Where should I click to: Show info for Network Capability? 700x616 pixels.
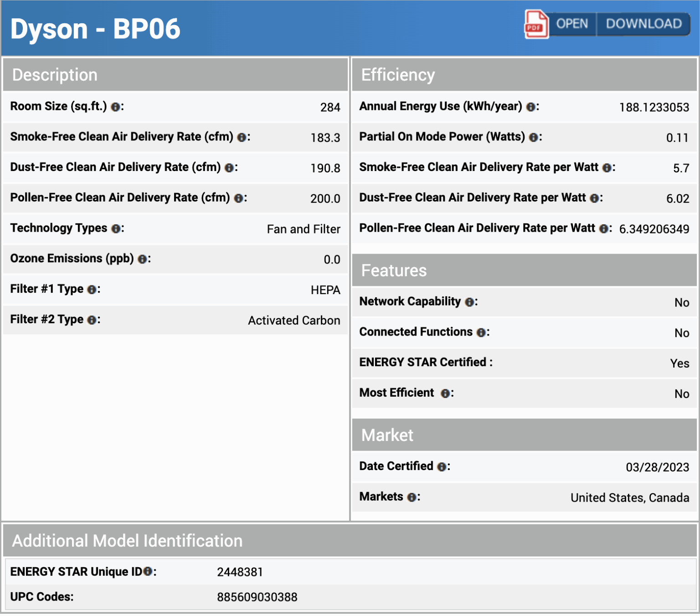(x=469, y=302)
